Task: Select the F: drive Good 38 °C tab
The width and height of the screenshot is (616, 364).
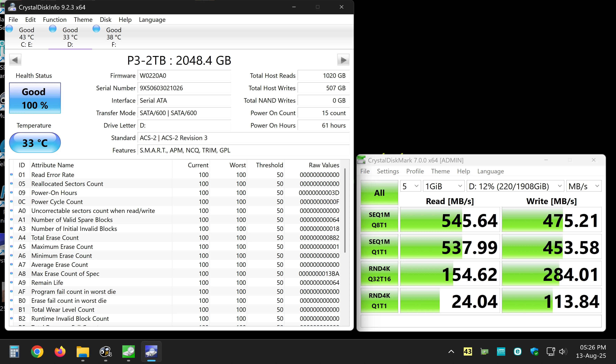Action: click(x=114, y=37)
